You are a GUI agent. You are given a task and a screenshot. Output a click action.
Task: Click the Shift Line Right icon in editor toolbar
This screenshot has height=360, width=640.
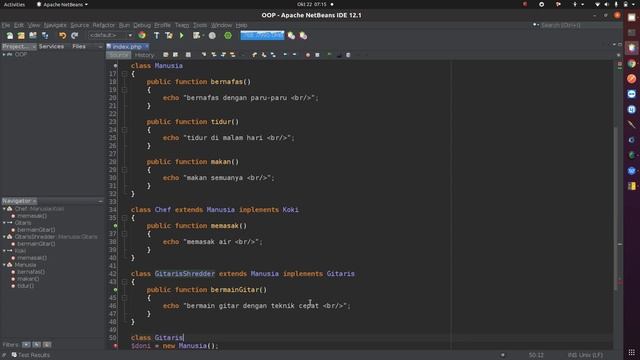(294, 55)
